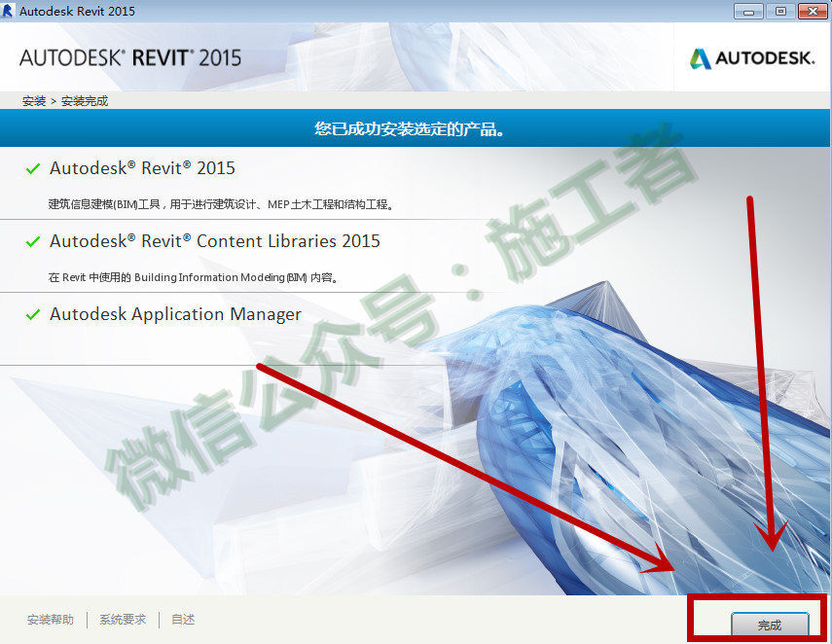
Task: Open the 系统要求 link
Action: point(123,619)
